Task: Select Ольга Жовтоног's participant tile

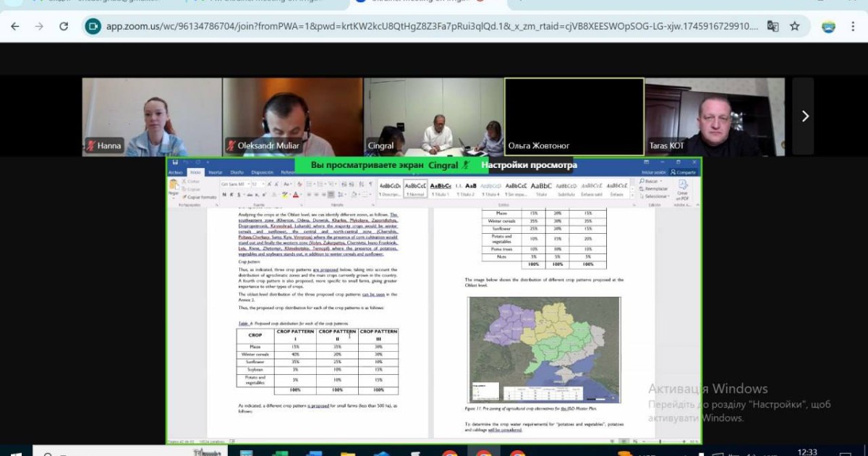Action: click(x=574, y=117)
